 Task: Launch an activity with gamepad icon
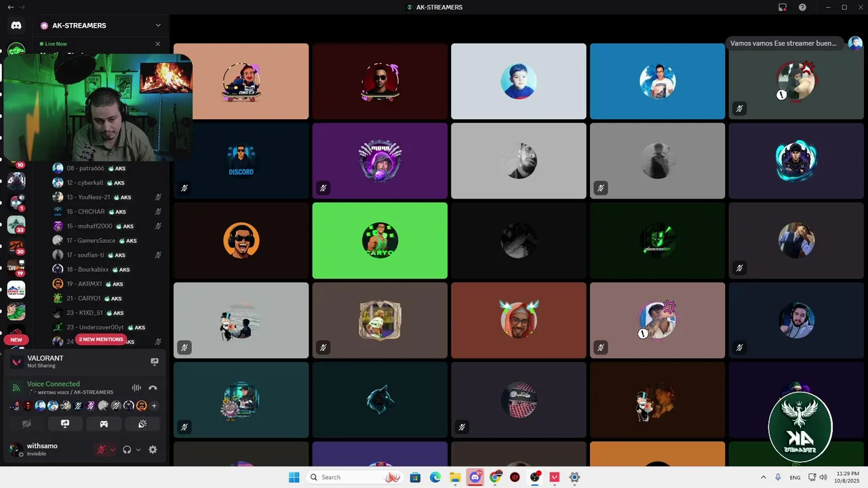(x=104, y=424)
